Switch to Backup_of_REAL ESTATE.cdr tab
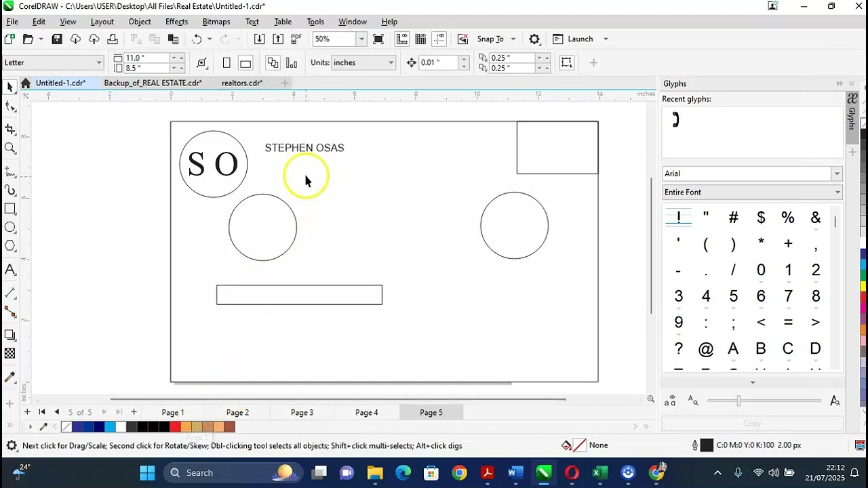Viewport: 868px width, 488px height. 153,83
